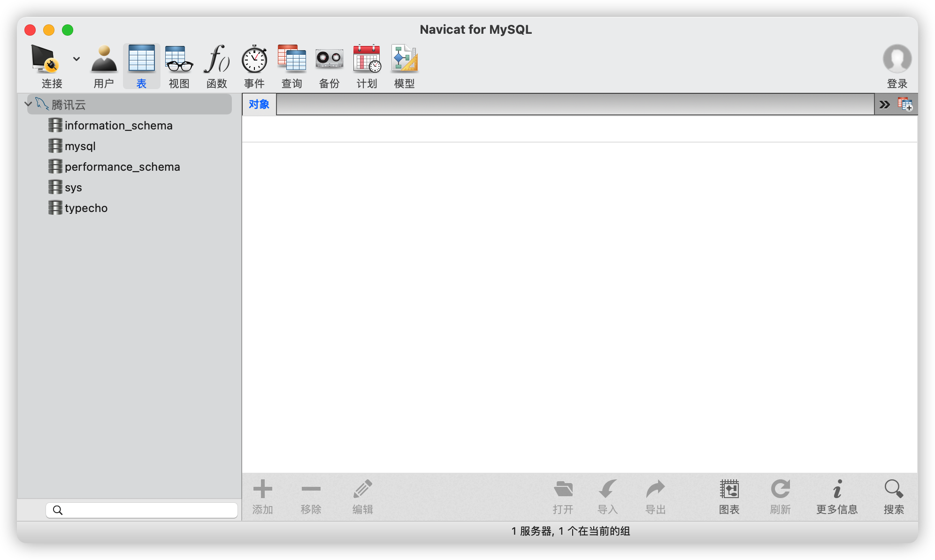
Task: Select the information_schema database
Action: [118, 125]
